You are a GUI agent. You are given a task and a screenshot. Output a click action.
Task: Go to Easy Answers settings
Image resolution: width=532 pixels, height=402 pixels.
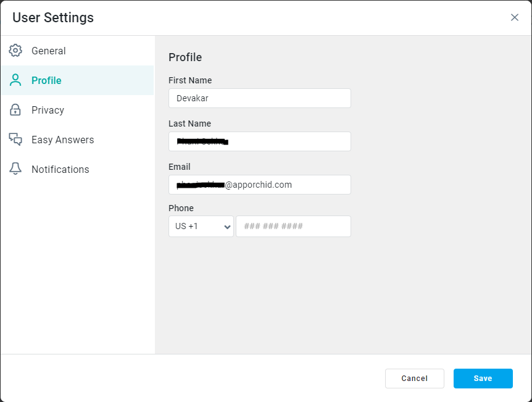click(x=62, y=140)
